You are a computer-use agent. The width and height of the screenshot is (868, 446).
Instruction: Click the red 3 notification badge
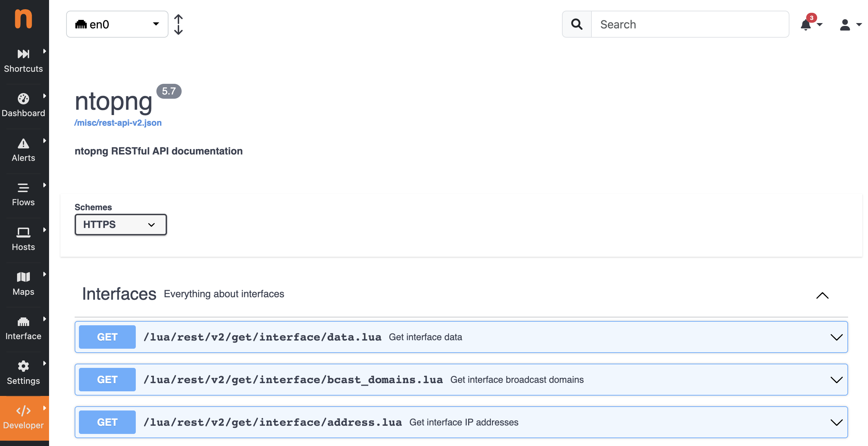[x=811, y=18]
